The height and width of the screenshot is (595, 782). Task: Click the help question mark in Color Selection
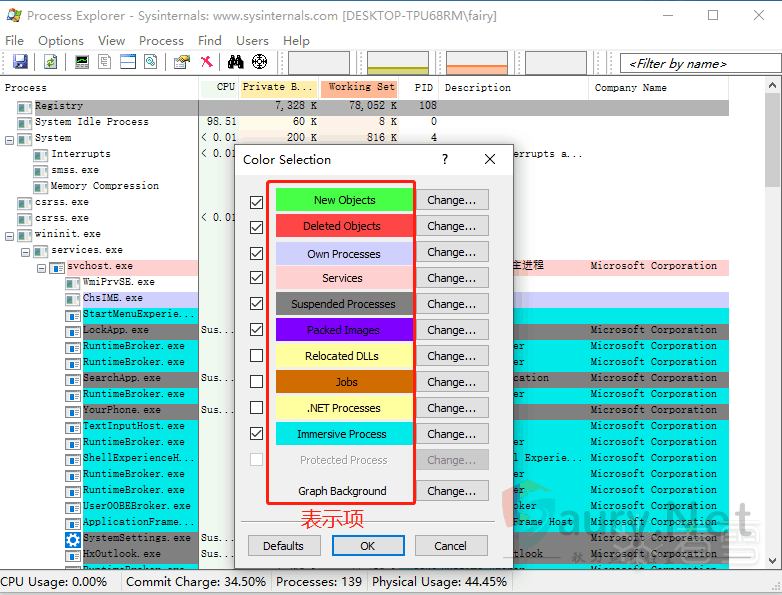pos(445,159)
